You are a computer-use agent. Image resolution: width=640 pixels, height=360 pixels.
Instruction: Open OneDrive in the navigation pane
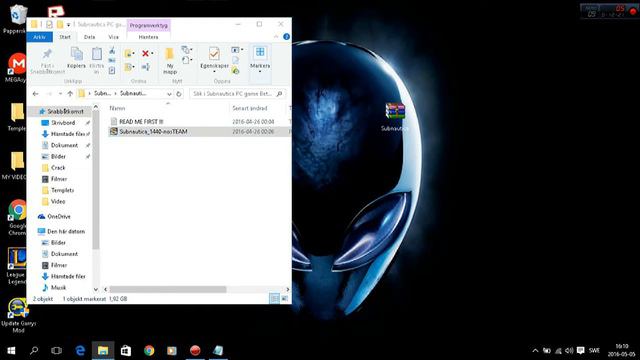[59, 216]
